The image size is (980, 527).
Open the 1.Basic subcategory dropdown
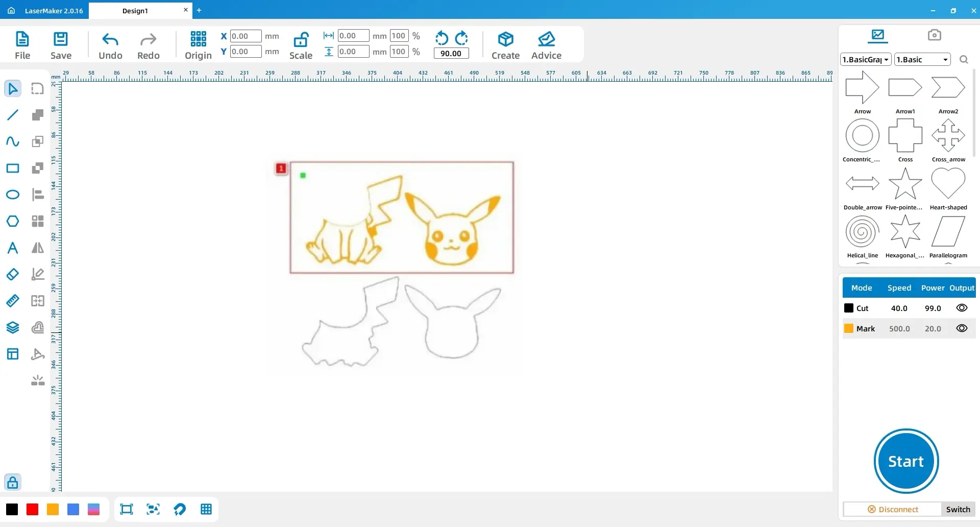coord(922,60)
